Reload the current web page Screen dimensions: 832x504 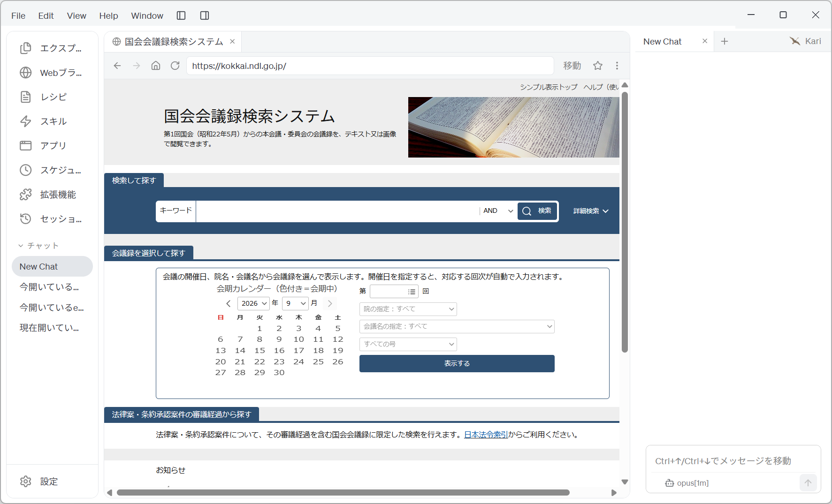(x=175, y=66)
